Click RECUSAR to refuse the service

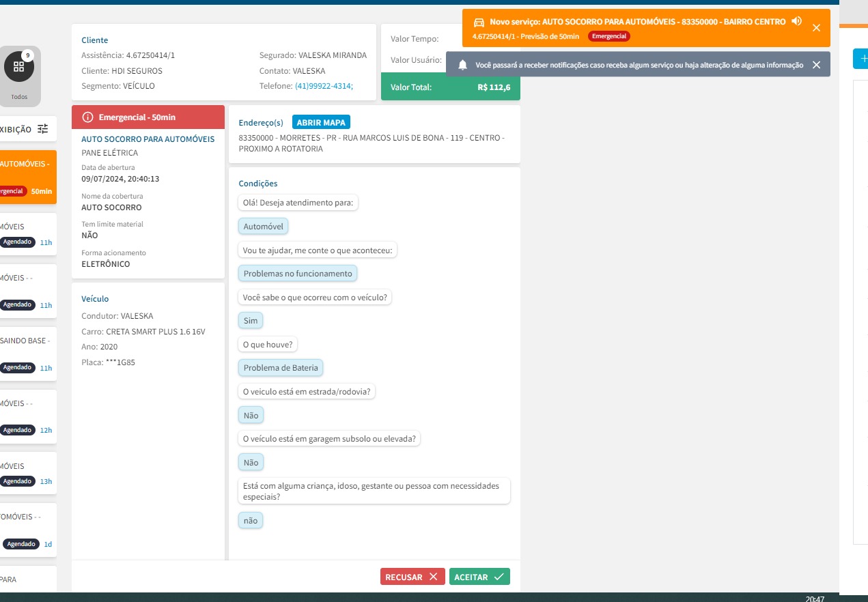pyautogui.click(x=412, y=577)
